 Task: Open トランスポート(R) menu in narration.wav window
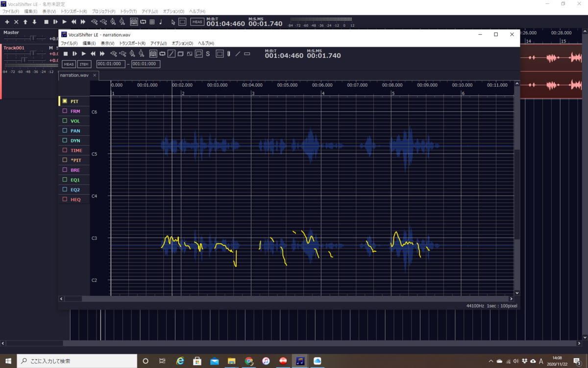[132, 43]
